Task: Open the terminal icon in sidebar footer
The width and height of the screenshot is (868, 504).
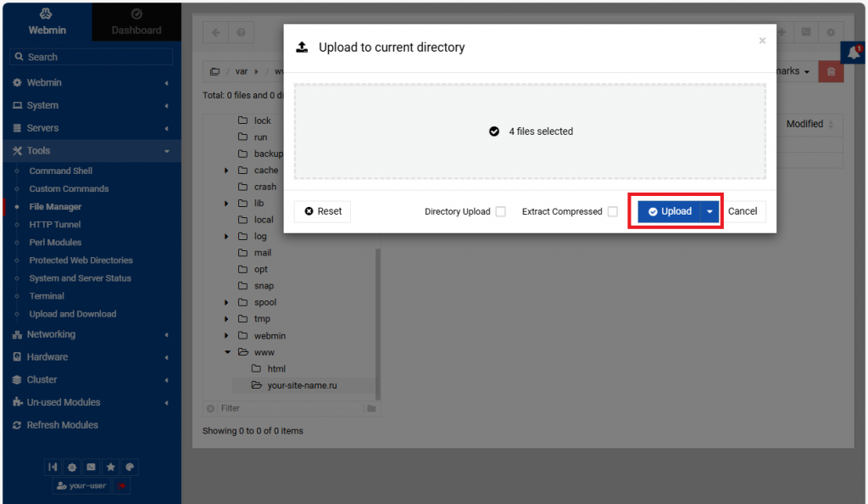Action: [91, 468]
